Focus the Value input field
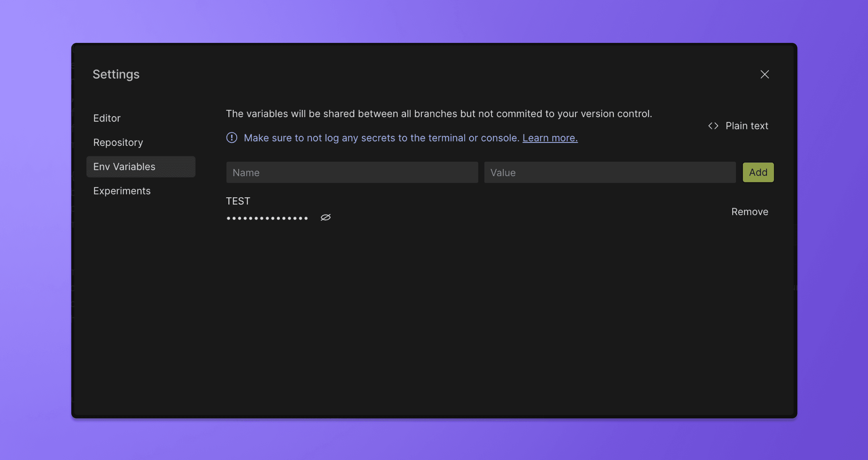This screenshot has height=460, width=868. click(x=610, y=173)
